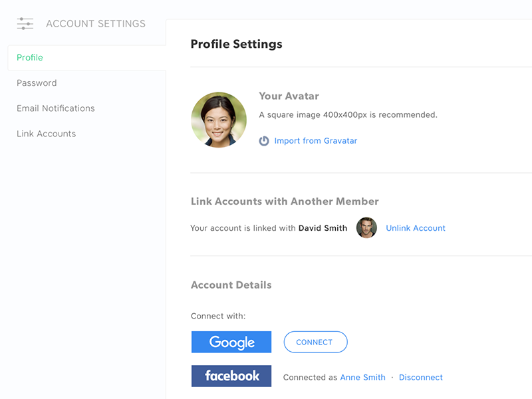Click the David Smith name text
This screenshot has height=399, width=532.
pos(323,228)
